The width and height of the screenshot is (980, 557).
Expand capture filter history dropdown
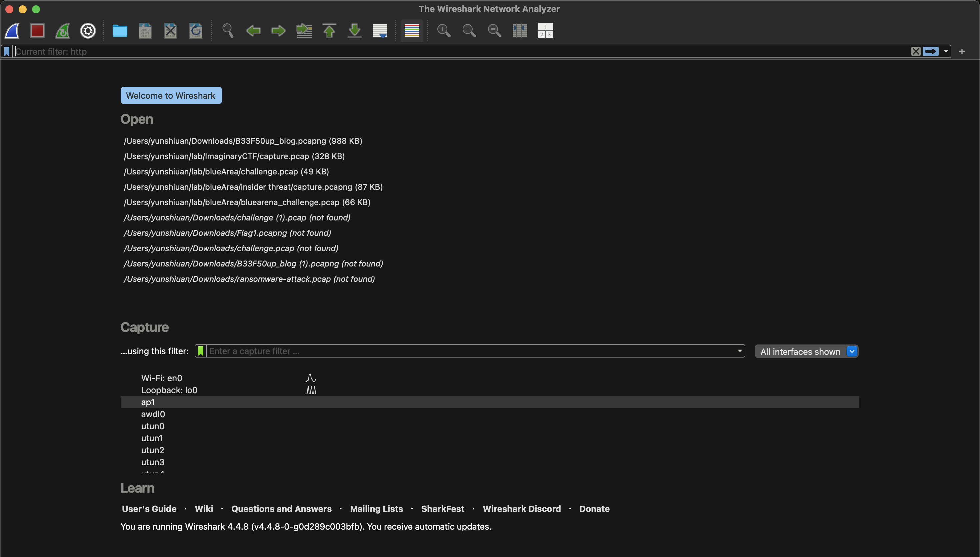739,351
